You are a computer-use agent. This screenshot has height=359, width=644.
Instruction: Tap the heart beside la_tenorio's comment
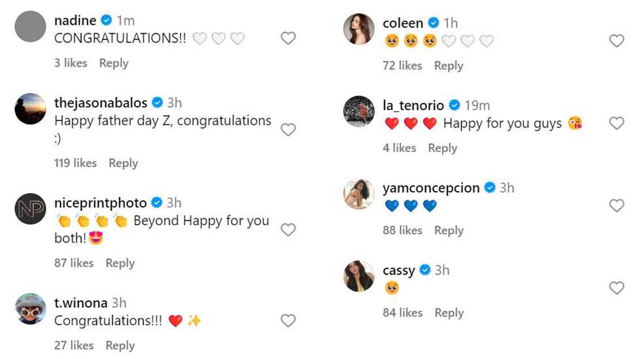tap(616, 123)
